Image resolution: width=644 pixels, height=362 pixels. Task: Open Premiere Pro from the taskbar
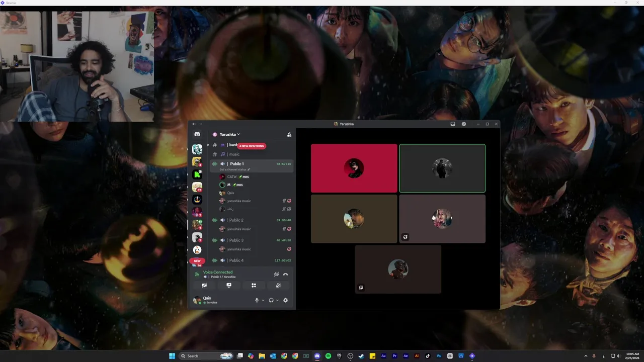point(394,356)
